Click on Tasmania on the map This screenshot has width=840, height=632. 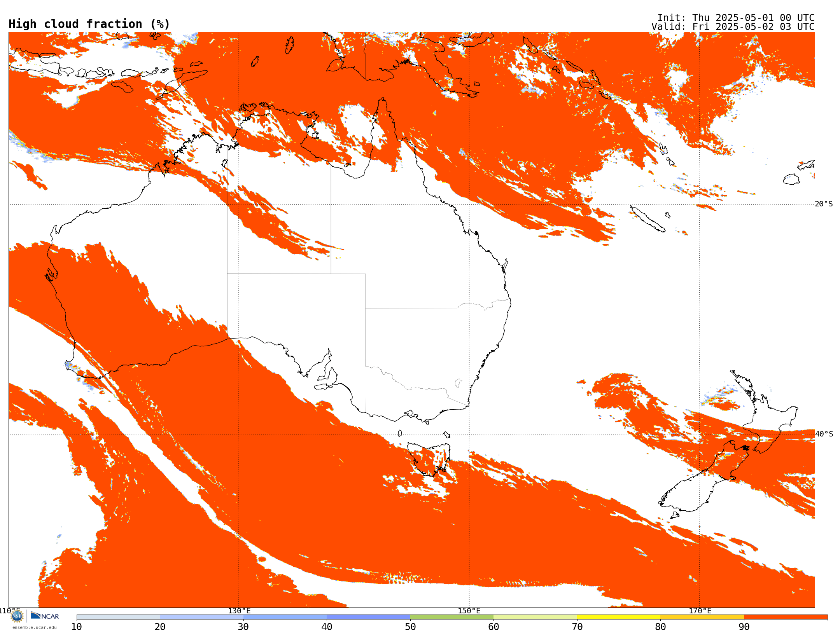click(x=429, y=459)
